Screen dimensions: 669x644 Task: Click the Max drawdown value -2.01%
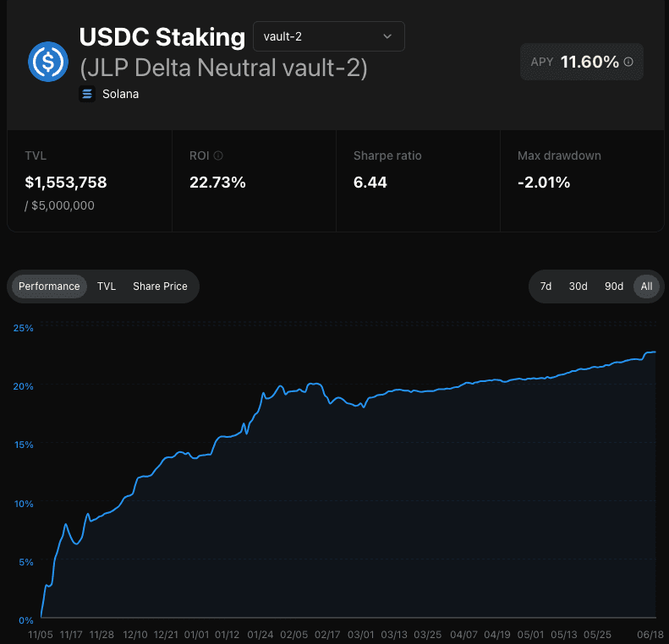pyautogui.click(x=544, y=183)
